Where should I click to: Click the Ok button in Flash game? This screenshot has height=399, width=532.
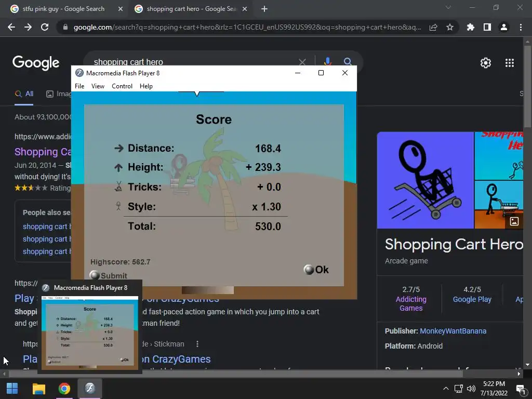316,270
